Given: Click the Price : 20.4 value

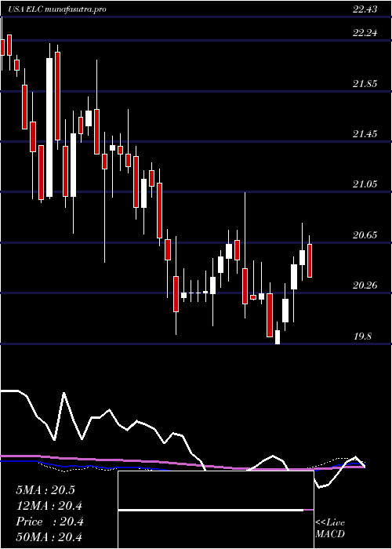Looking at the screenshot, I should pyautogui.click(x=49, y=522).
